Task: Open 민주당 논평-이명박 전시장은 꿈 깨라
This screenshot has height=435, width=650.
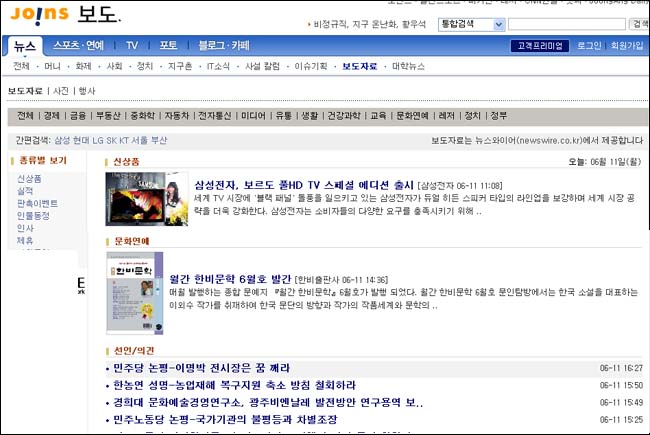Action: coord(202,368)
